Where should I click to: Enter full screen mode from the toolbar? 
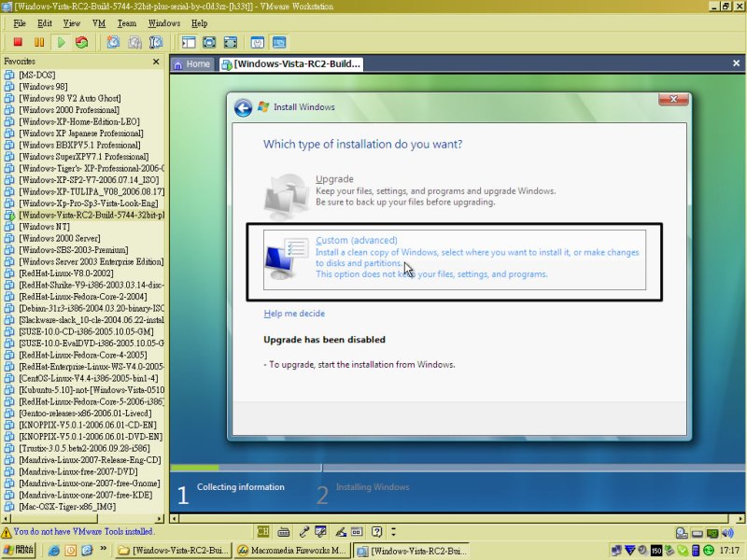point(231,42)
